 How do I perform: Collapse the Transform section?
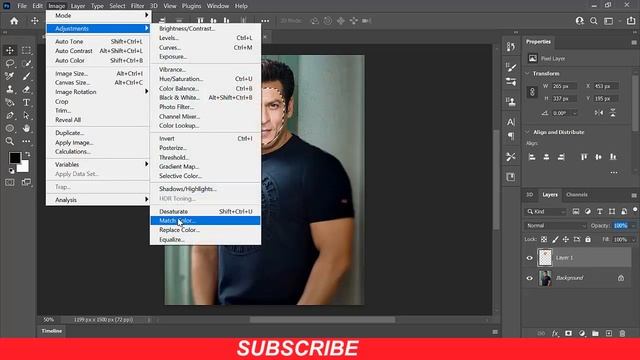(x=527, y=73)
